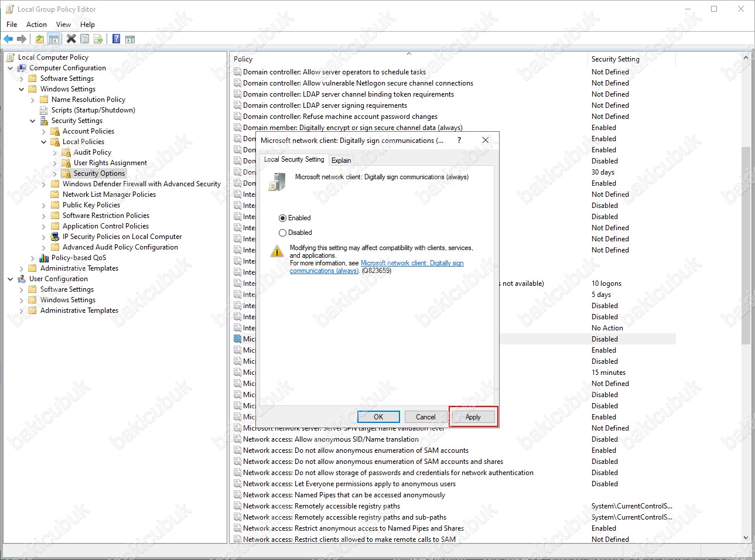Screen dimensions: 755x560
Task: Open the 'Digitally sign communications (always)' link
Action: pyautogui.click(x=377, y=267)
